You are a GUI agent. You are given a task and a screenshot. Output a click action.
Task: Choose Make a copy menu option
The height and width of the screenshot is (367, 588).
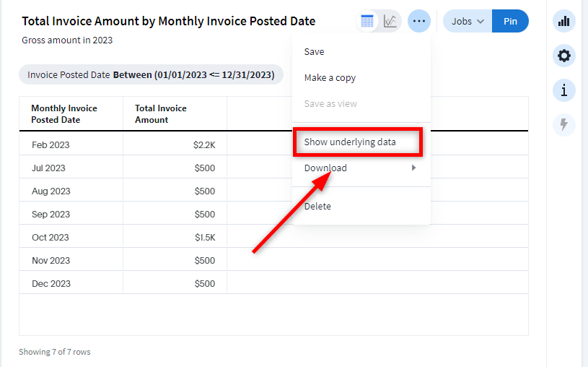(x=330, y=78)
